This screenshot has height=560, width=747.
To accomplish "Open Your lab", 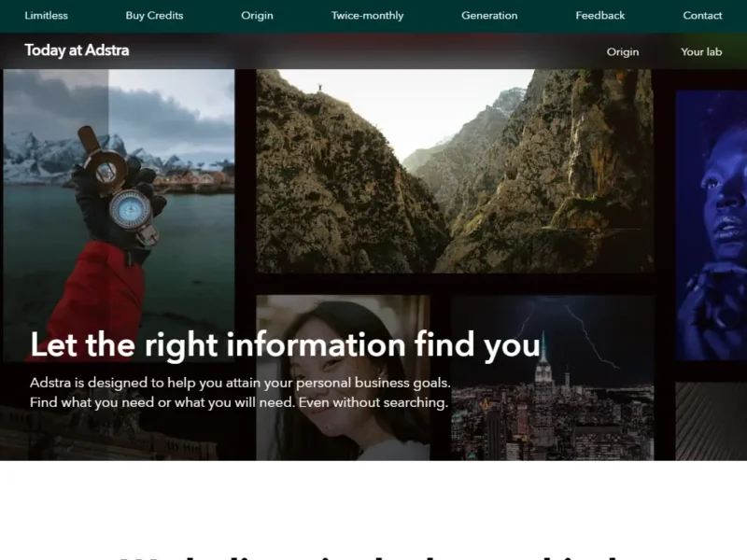I will [x=701, y=51].
